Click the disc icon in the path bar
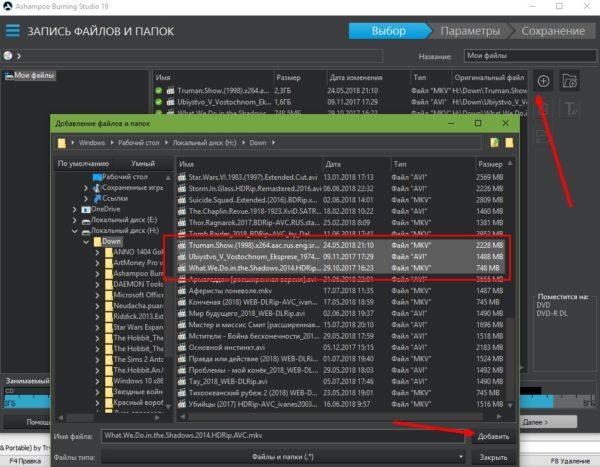This screenshot has height=467, width=600. tap(8, 56)
